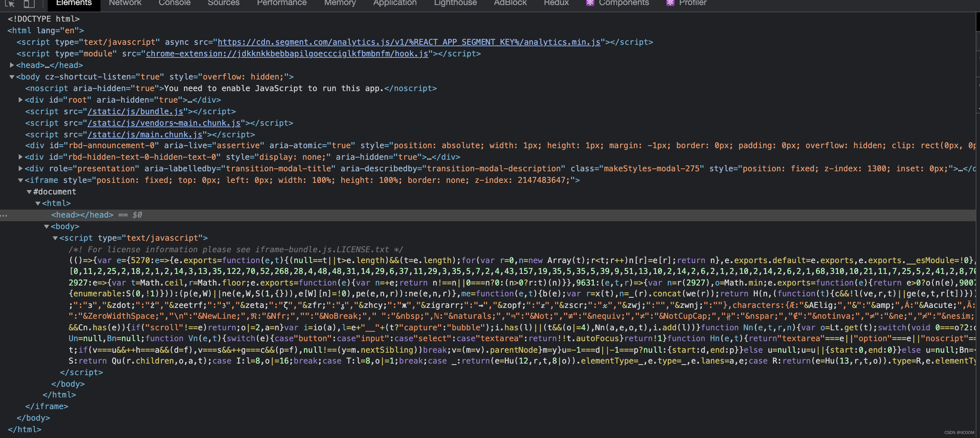The height and width of the screenshot is (438, 980).
Task: Collapse the script text/javascript node in iframe
Action: (55, 238)
